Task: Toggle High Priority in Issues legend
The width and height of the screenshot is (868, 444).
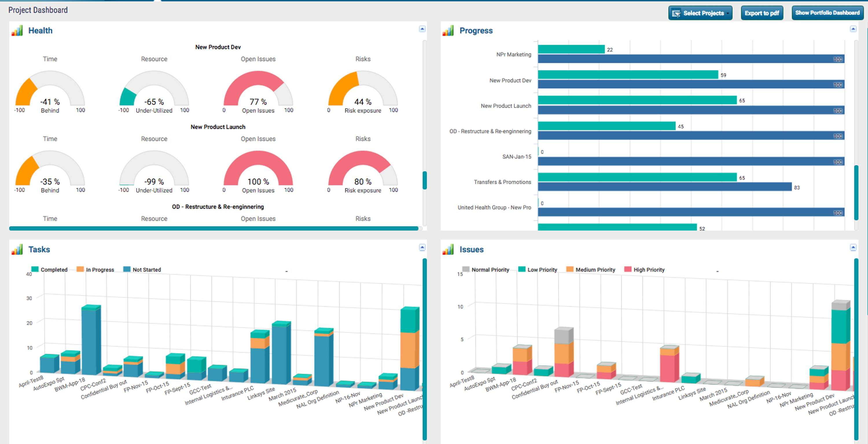Action: [644, 270]
